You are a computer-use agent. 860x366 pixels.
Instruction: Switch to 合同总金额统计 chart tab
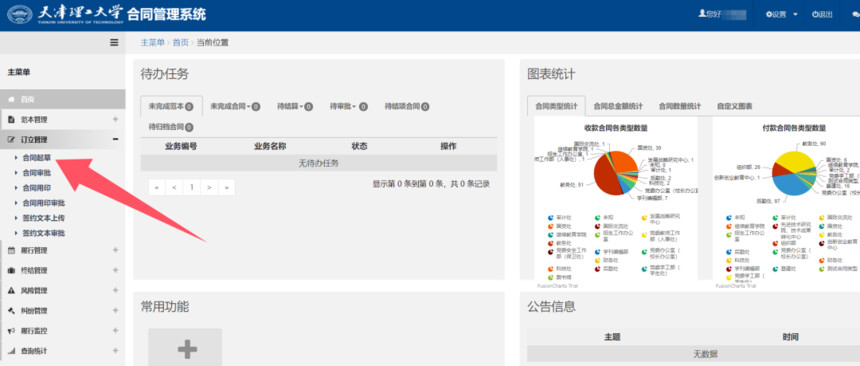pyautogui.click(x=618, y=106)
